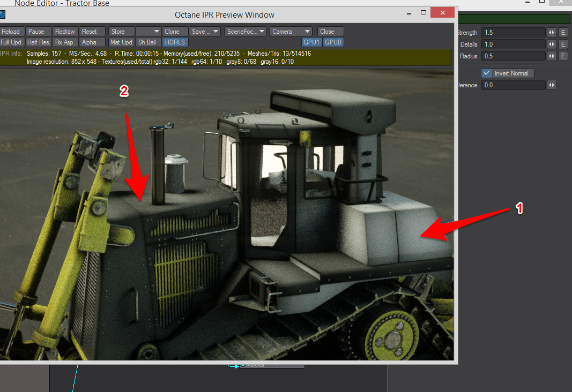Click the IPR window application icon
This screenshot has width=572, height=392.
pos(2,14)
